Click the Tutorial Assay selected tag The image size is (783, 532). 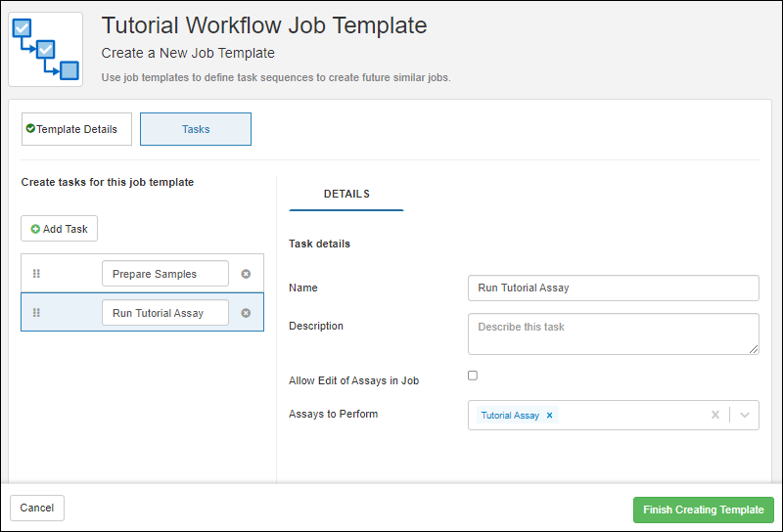510,416
